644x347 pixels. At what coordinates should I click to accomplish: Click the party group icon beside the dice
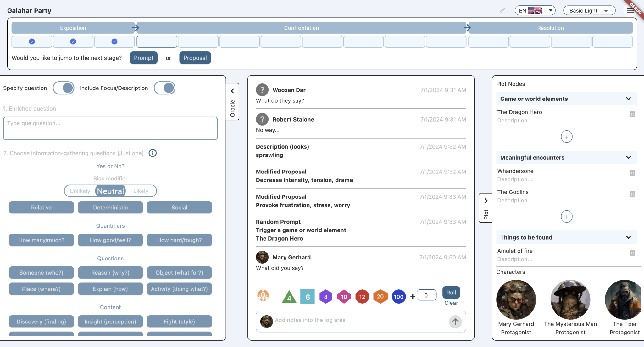click(263, 295)
